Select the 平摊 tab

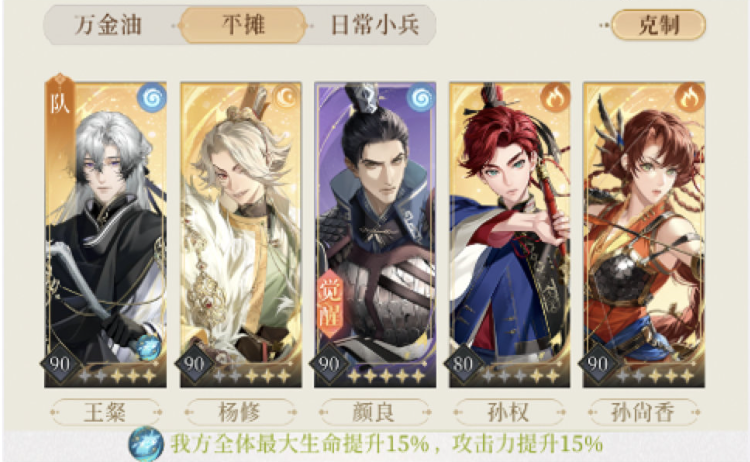tap(243, 25)
